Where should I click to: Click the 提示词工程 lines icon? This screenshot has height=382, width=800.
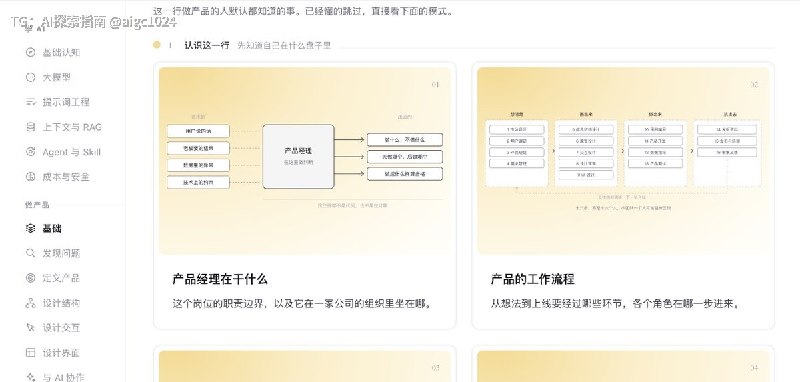(x=30, y=102)
